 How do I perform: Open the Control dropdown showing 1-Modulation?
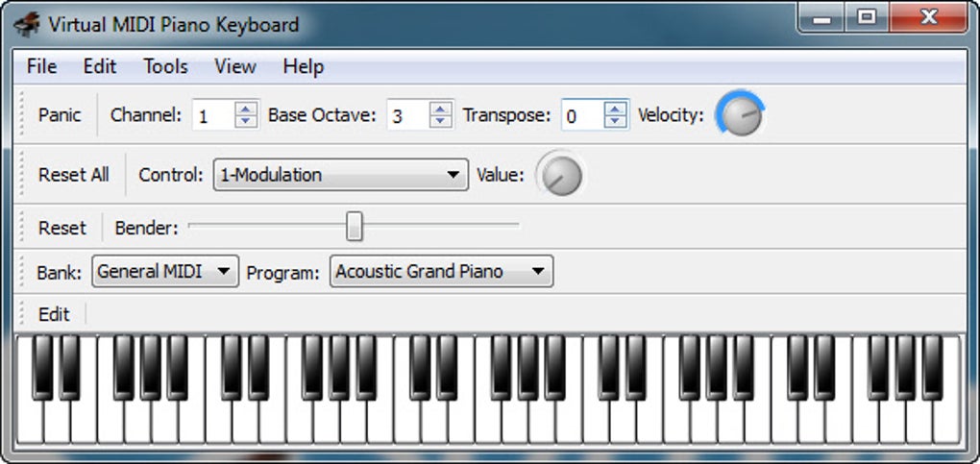coord(341,175)
